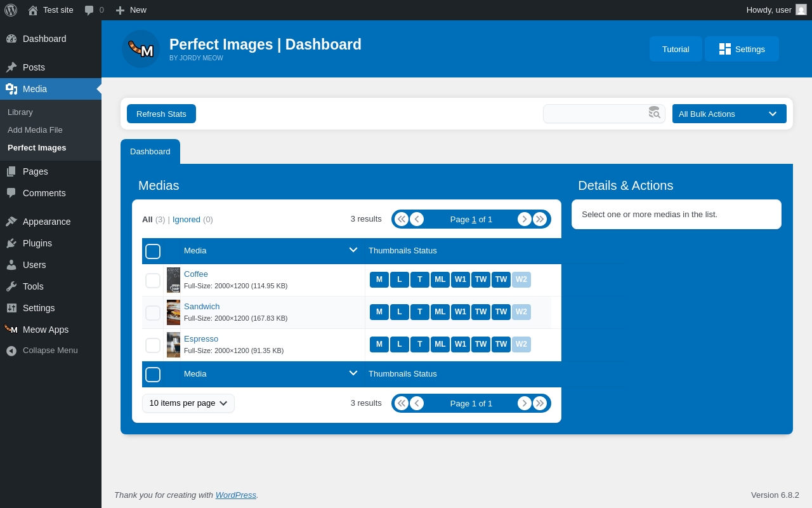The height and width of the screenshot is (508, 812).
Task: Collapse the admin sidebar menu
Action: click(x=51, y=351)
